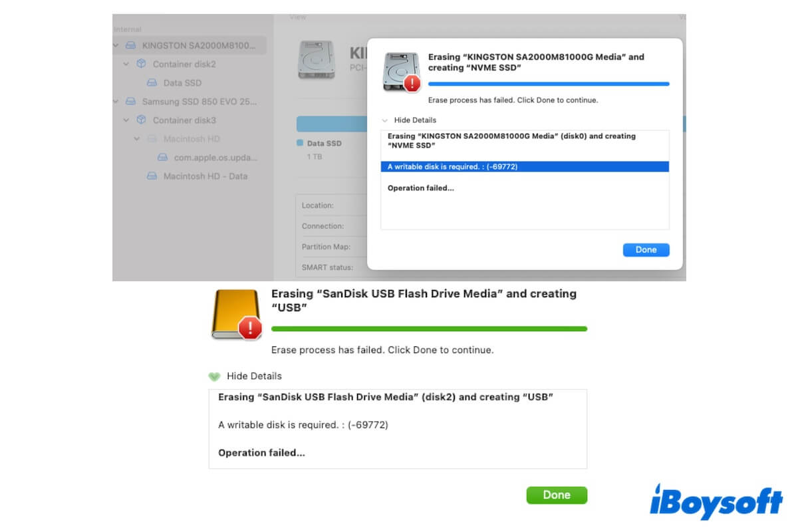The width and height of the screenshot is (798, 532).
Task: Click the green erase progress bar
Action: (x=429, y=329)
